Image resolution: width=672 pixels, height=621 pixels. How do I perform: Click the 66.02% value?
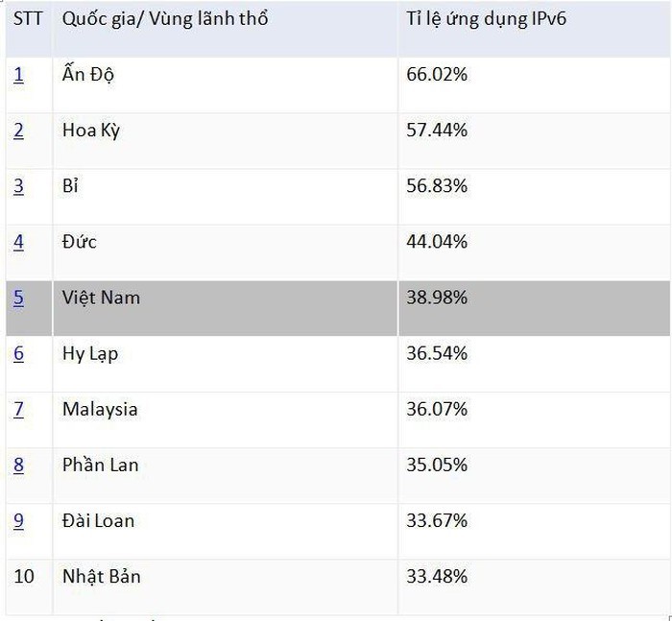(x=437, y=74)
